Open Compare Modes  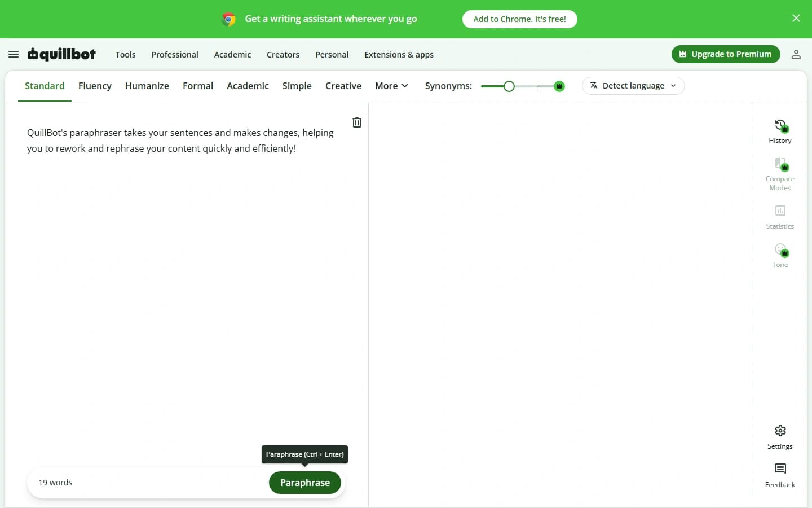point(780,174)
